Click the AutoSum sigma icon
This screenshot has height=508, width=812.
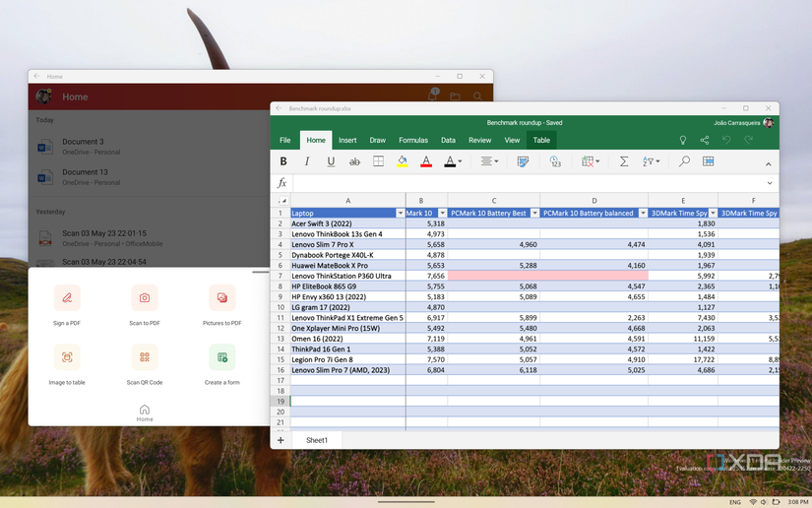pos(624,161)
